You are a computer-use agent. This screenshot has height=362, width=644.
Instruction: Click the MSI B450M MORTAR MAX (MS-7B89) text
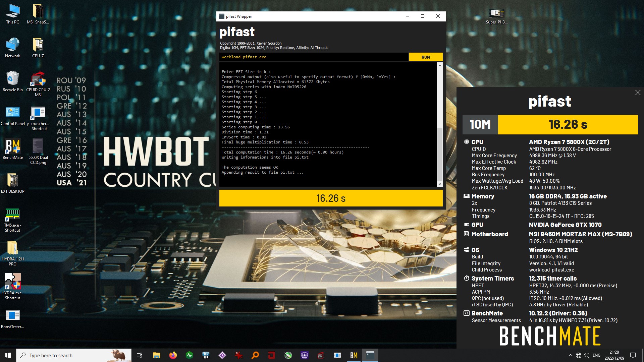[580, 234]
